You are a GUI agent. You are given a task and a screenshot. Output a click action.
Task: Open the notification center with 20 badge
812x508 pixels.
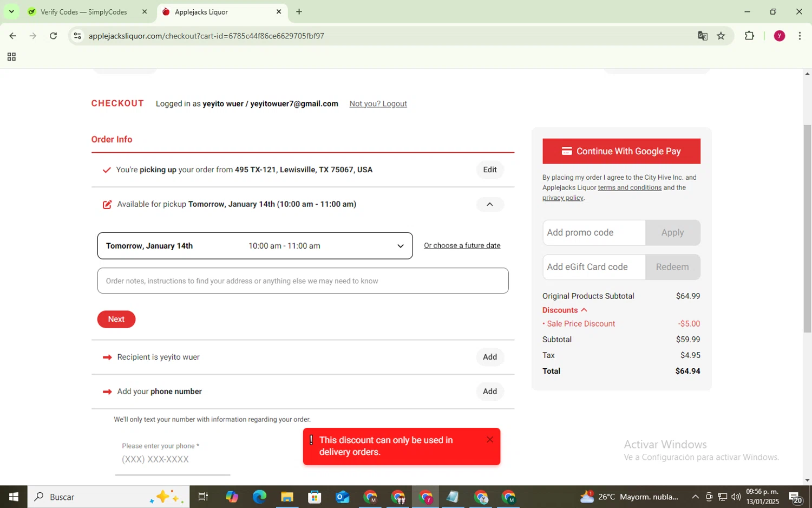[x=795, y=498]
